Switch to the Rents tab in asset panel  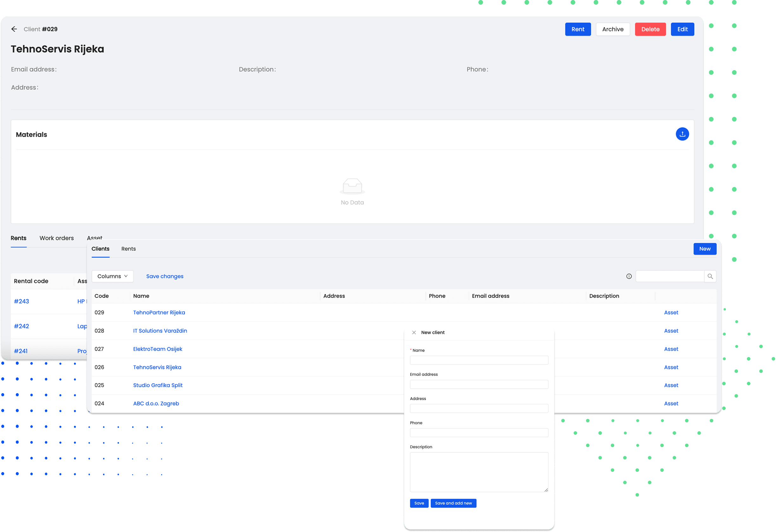[x=128, y=248]
